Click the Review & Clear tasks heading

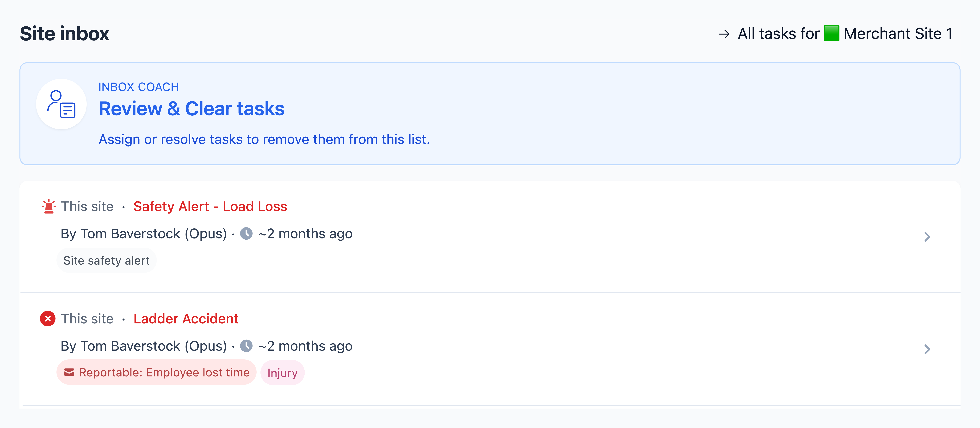(191, 109)
